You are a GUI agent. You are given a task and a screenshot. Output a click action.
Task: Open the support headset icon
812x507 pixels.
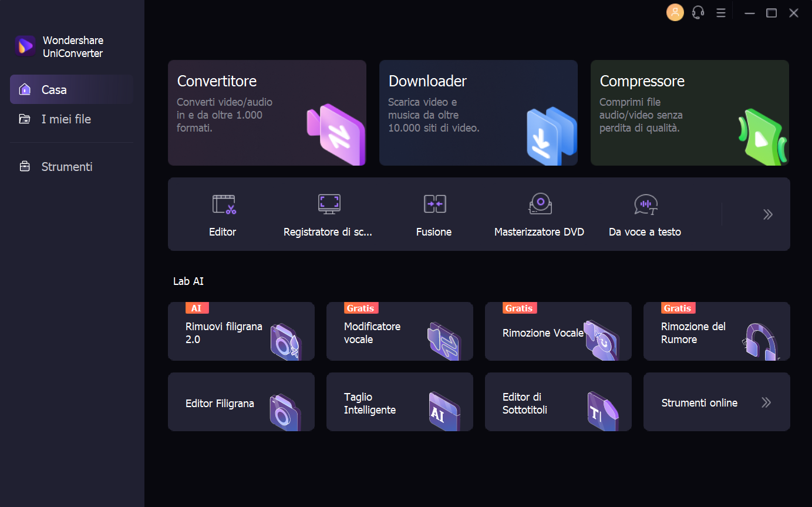[698, 12]
